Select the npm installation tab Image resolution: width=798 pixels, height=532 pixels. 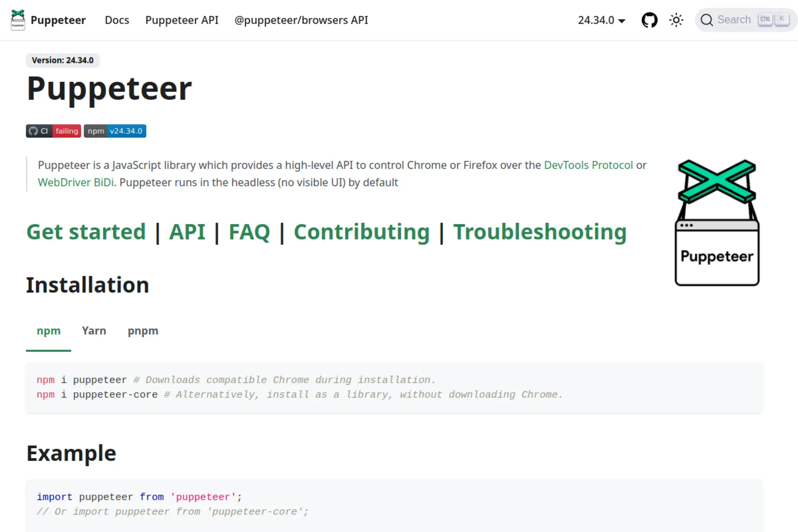click(x=48, y=330)
